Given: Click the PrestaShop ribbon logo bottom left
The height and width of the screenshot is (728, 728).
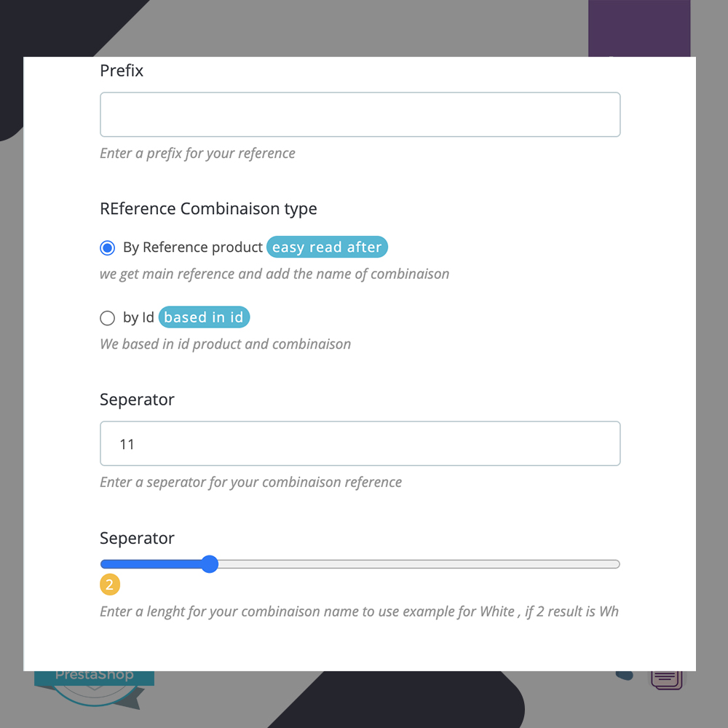Looking at the screenshot, I should (95, 676).
